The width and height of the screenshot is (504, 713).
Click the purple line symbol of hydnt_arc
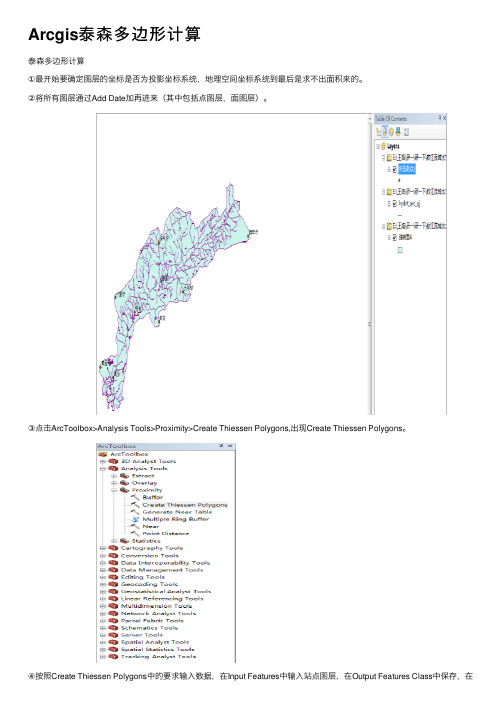400,215
